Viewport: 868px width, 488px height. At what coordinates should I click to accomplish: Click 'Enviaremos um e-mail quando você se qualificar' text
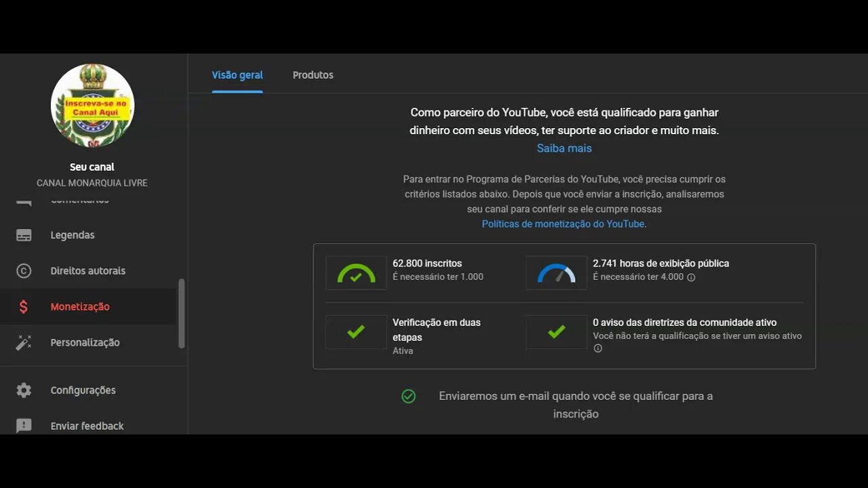[x=576, y=405]
